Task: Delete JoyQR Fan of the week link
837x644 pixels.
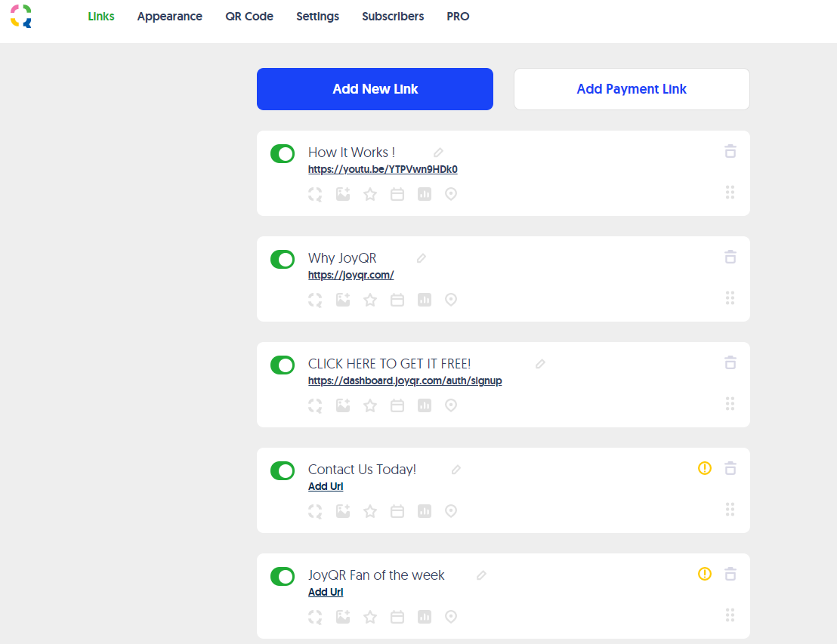Action: pyautogui.click(x=730, y=574)
